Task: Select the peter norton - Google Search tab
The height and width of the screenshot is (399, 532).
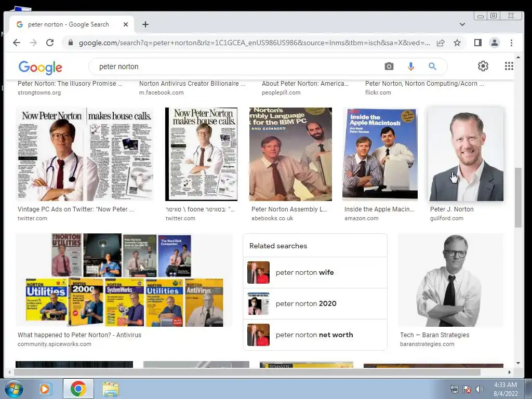Action: tap(71, 24)
